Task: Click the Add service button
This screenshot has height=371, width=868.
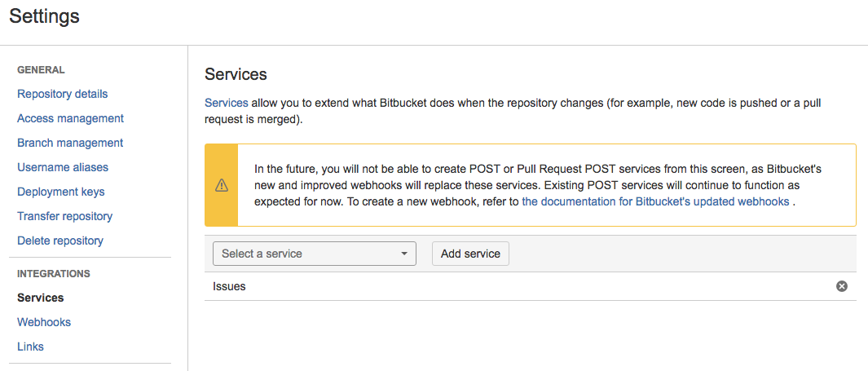Action: (470, 254)
